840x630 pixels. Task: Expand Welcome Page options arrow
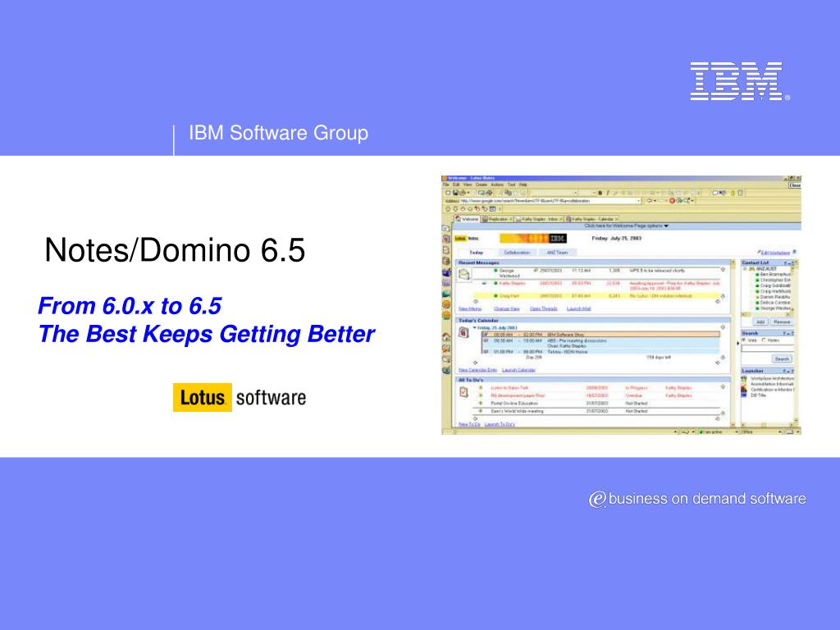coord(666,226)
